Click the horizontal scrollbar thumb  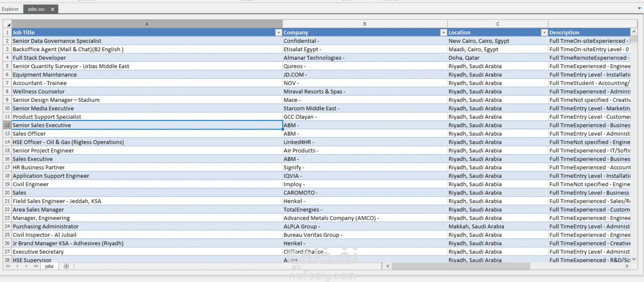(x=461, y=266)
